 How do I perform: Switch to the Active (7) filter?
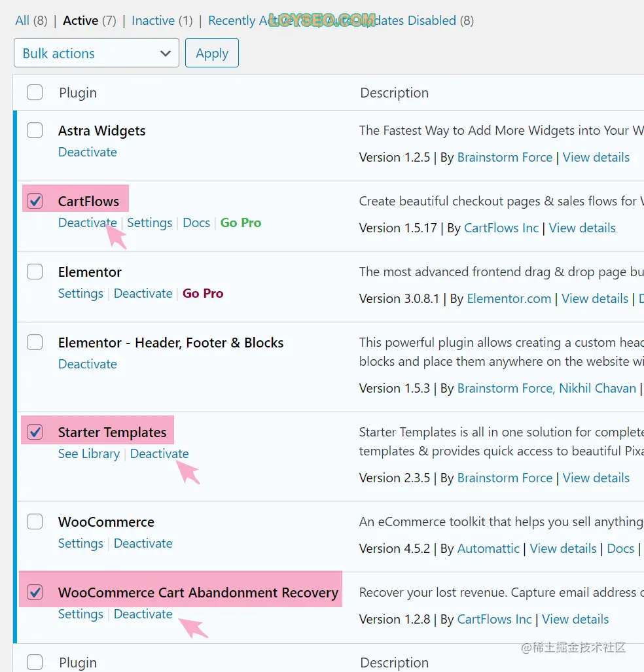click(x=90, y=20)
